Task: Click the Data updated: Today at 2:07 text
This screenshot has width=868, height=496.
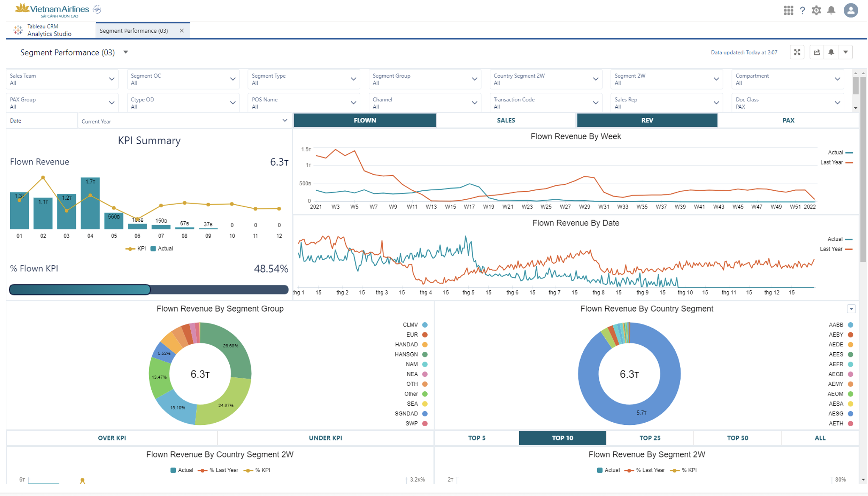Action: point(744,53)
